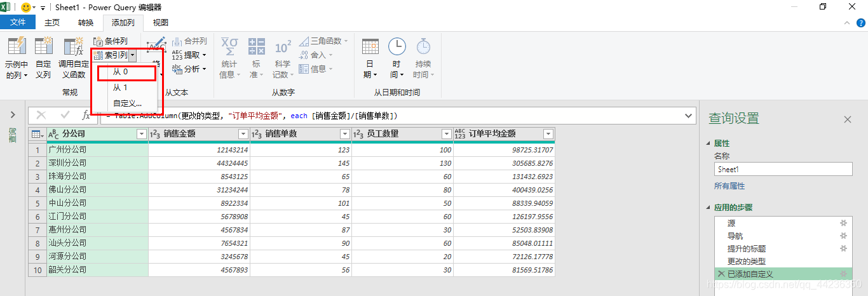This screenshot has height=296, width=868.
Task: Open the 三角函数 trigonometry dropdown
Action: pos(323,41)
